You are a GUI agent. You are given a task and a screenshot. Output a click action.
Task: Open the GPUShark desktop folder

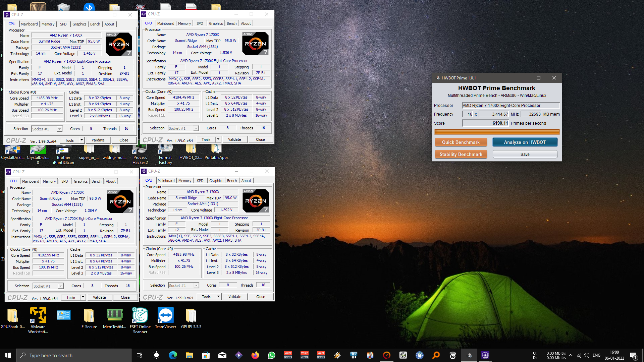[13, 318]
